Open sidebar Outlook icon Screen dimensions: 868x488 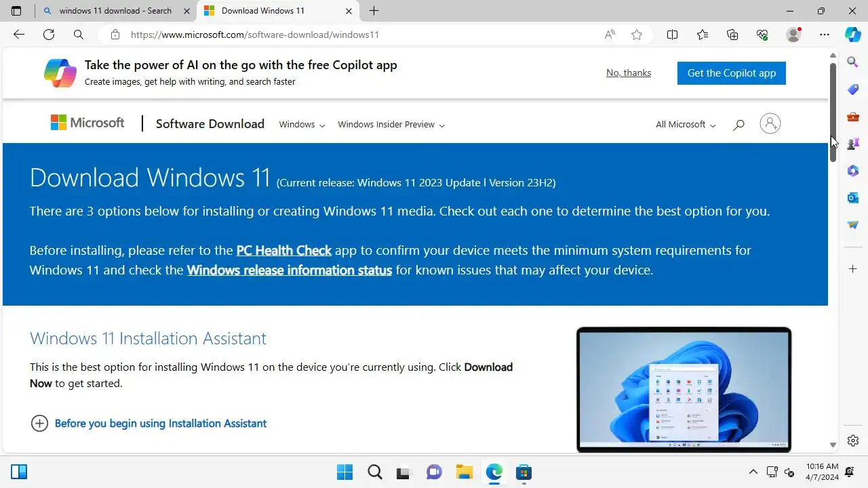pyautogui.click(x=853, y=198)
